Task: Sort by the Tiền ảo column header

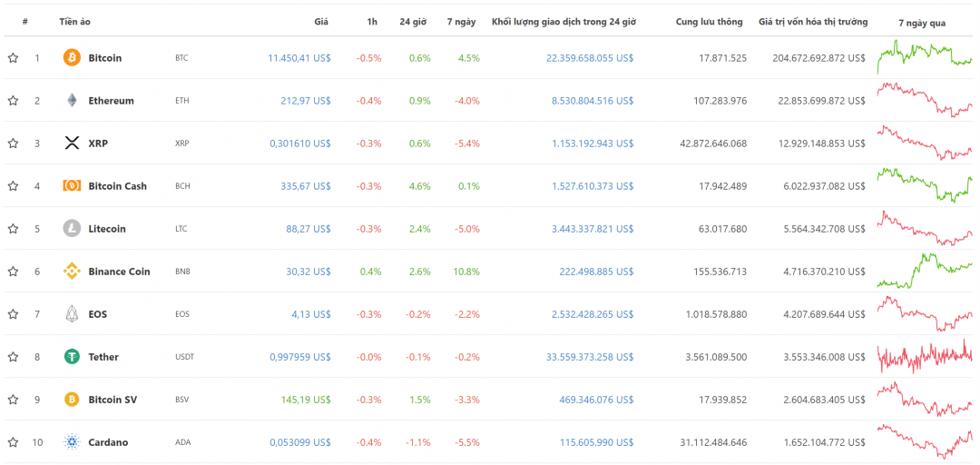Action: 75,21
